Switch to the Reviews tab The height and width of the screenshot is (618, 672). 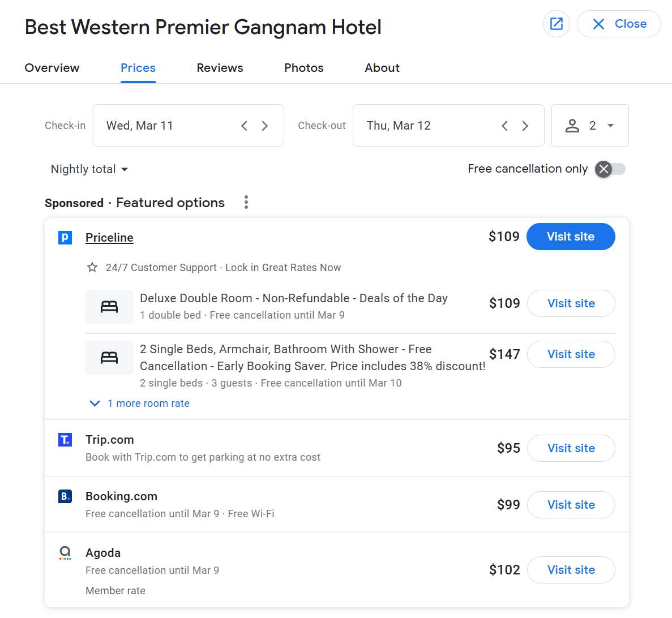(220, 68)
